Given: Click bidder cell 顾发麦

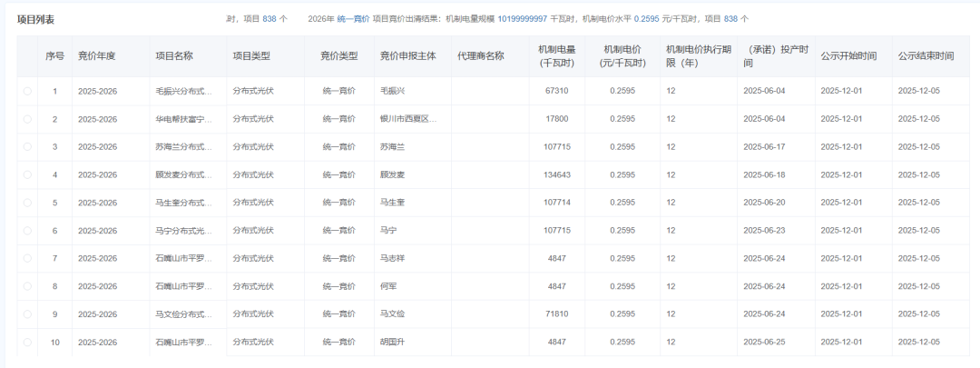Looking at the screenshot, I should (x=393, y=174).
